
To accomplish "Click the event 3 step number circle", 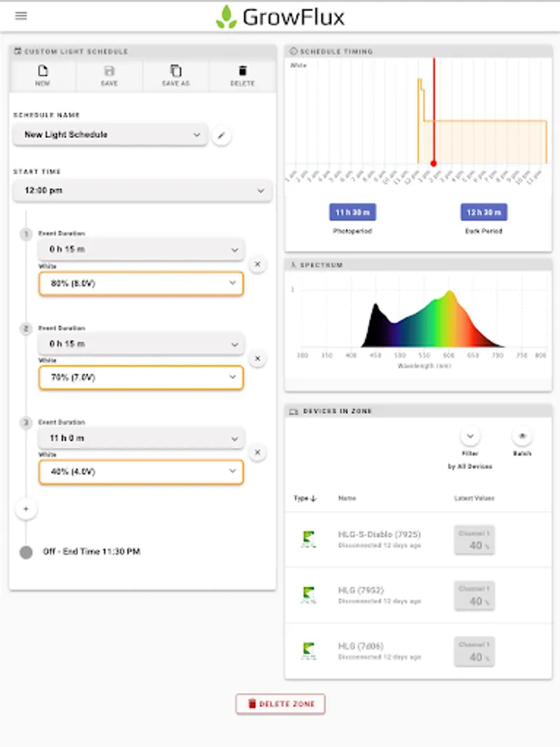I will (27, 422).
